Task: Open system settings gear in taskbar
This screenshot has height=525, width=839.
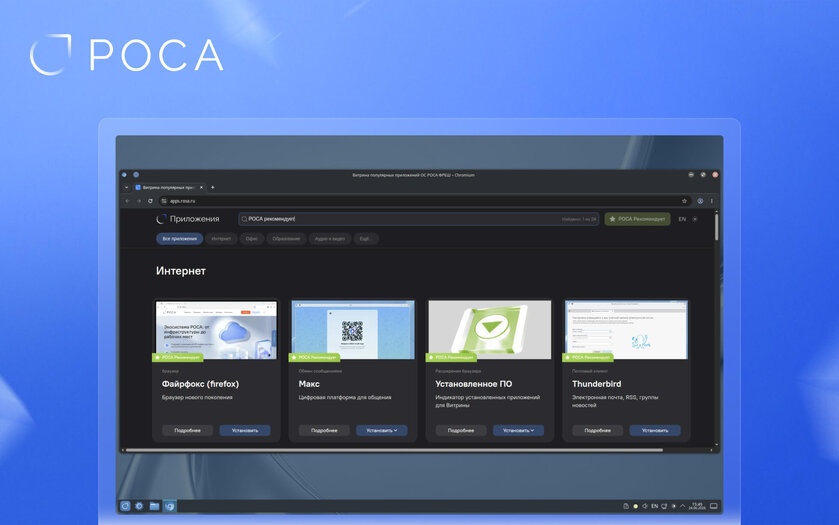Action: (x=139, y=506)
